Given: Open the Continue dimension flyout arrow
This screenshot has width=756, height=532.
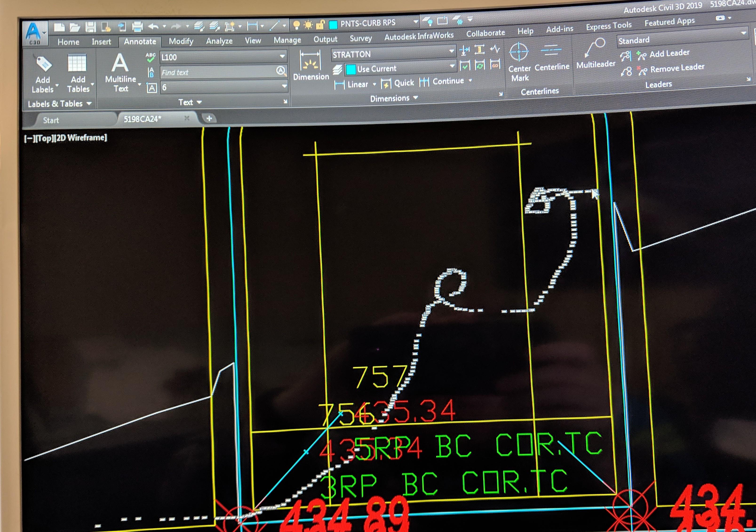Looking at the screenshot, I should coord(470,80).
